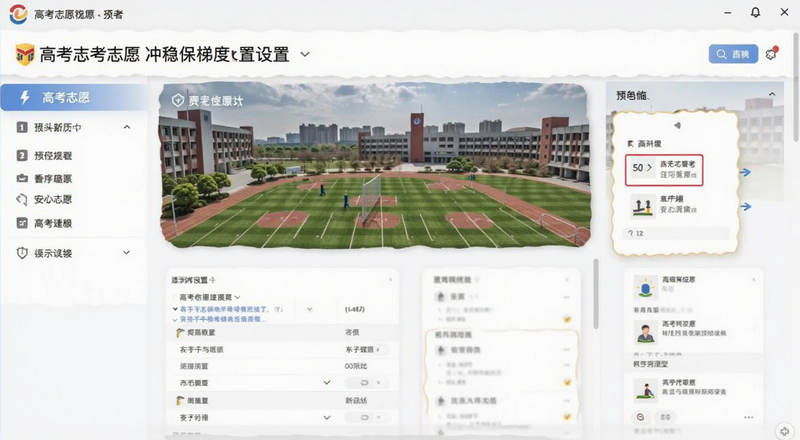Click the middle panel vertical scrollbar
Image resolution: width=800 pixels, height=440 pixels.
coord(595,295)
